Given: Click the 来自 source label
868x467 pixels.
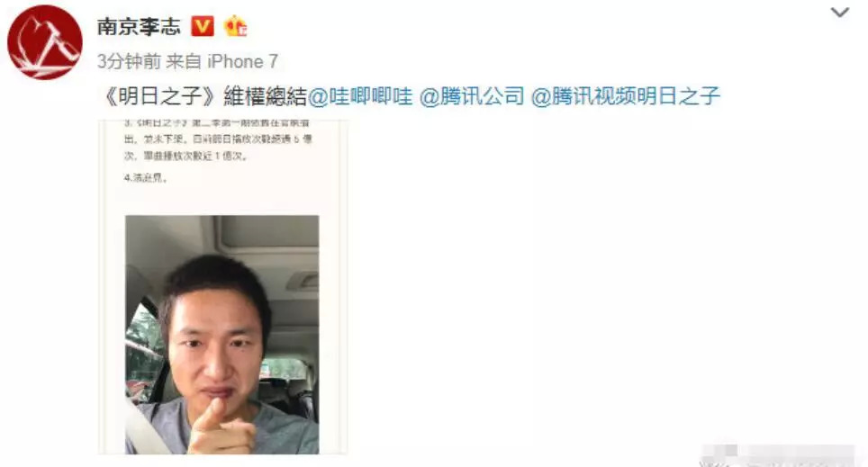Looking at the screenshot, I should [x=183, y=61].
